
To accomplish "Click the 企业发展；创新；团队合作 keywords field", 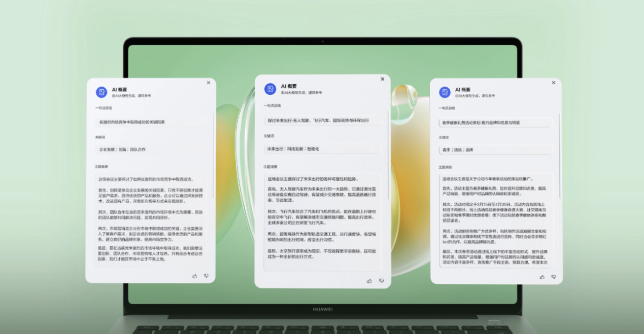I will tap(151, 150).
